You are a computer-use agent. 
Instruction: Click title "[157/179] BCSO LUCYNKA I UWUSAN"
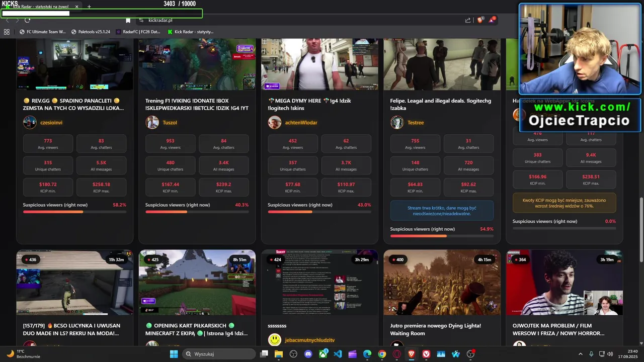[71, 329]
